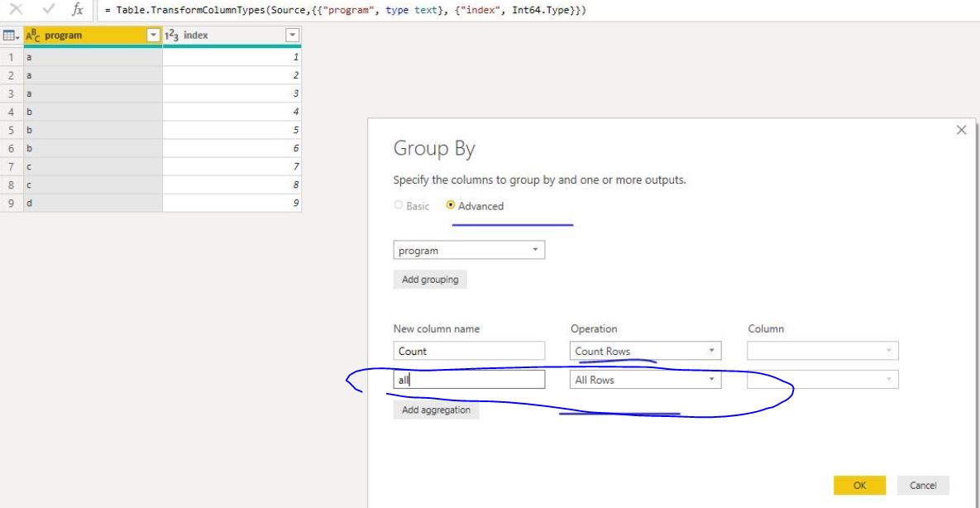Click the program cell 'd' in row 9

click(93, 204)
